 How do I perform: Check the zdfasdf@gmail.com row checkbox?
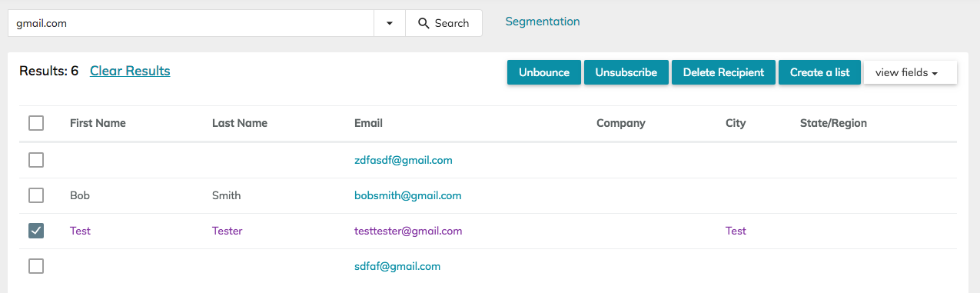click(36, 160)
